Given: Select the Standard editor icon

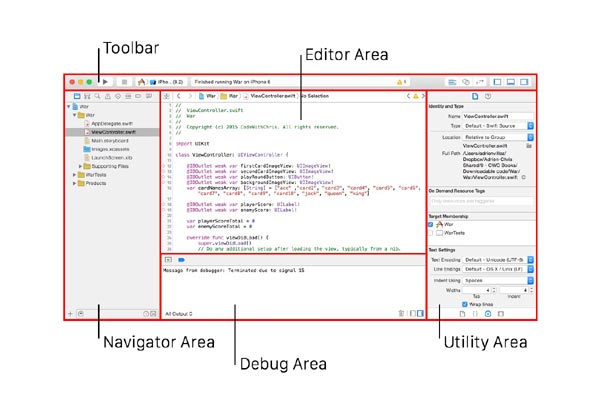Looking at the screenshot, I should click(452, 82).
